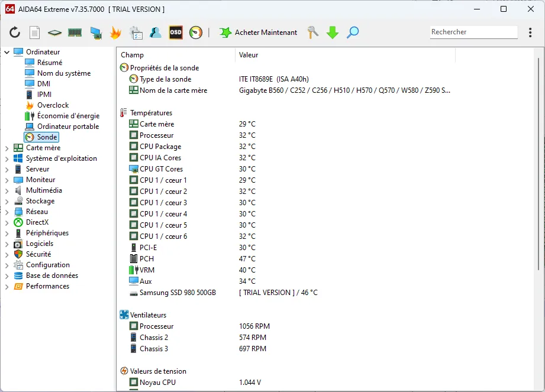Select Overclock in the tree

click(53, 105)
